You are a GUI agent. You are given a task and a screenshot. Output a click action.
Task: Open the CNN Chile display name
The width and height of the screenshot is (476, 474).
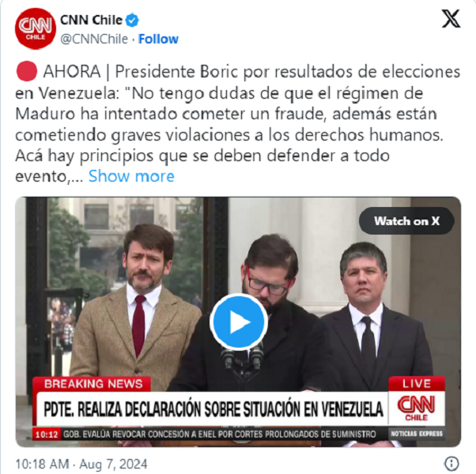[x=92, y=20]
